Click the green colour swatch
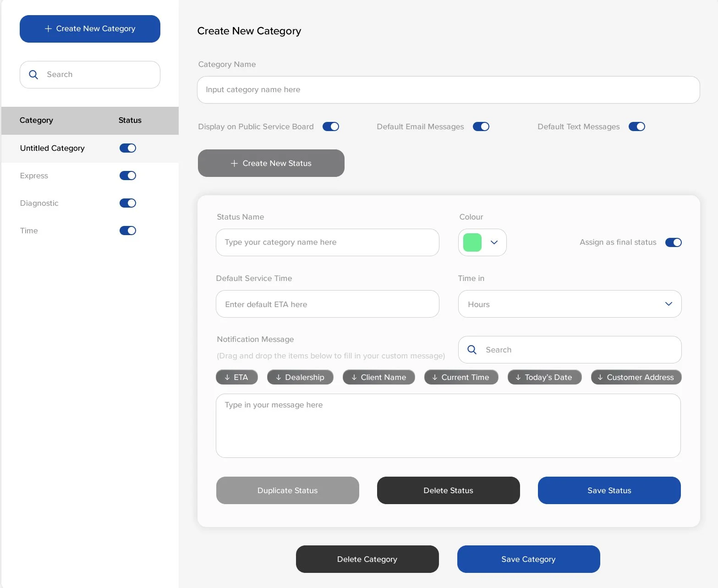Screen dimensions: 718x588 [x=472, y=242]
